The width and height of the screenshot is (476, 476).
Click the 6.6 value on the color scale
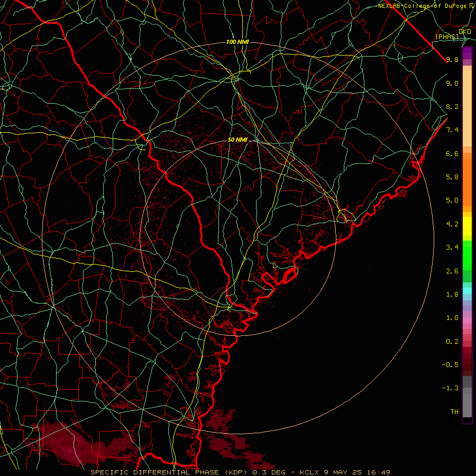pos(452,153)
